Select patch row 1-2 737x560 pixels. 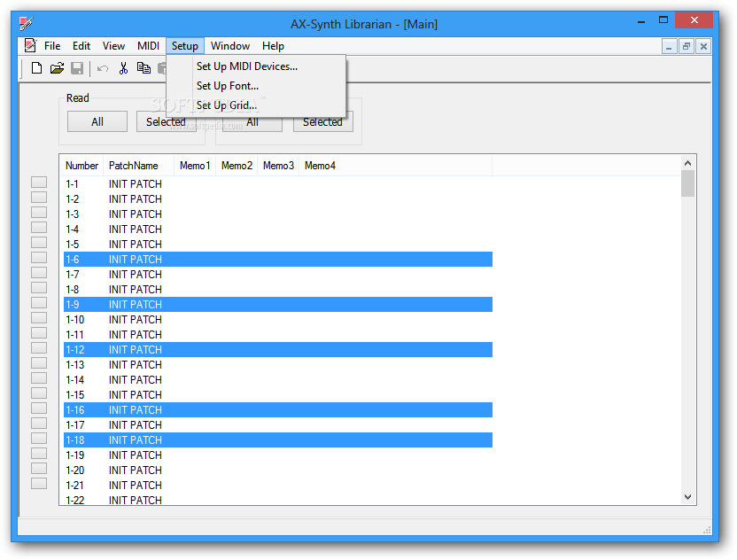tap(278, 198)
